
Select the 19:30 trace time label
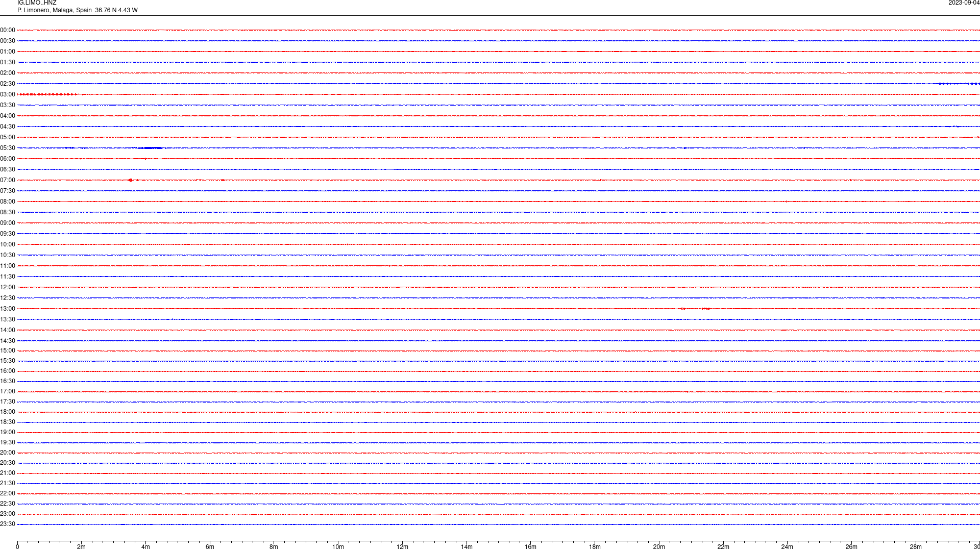tap(8, 442)
